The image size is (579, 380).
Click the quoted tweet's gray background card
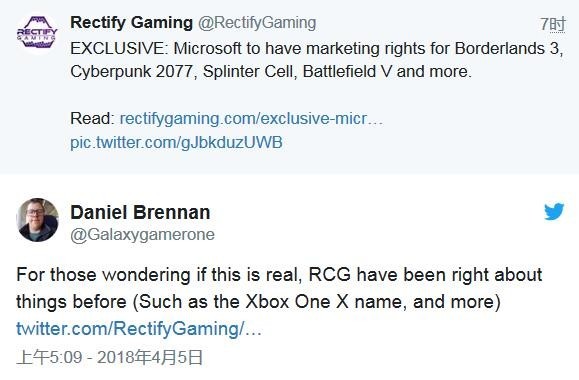point(290,87)
